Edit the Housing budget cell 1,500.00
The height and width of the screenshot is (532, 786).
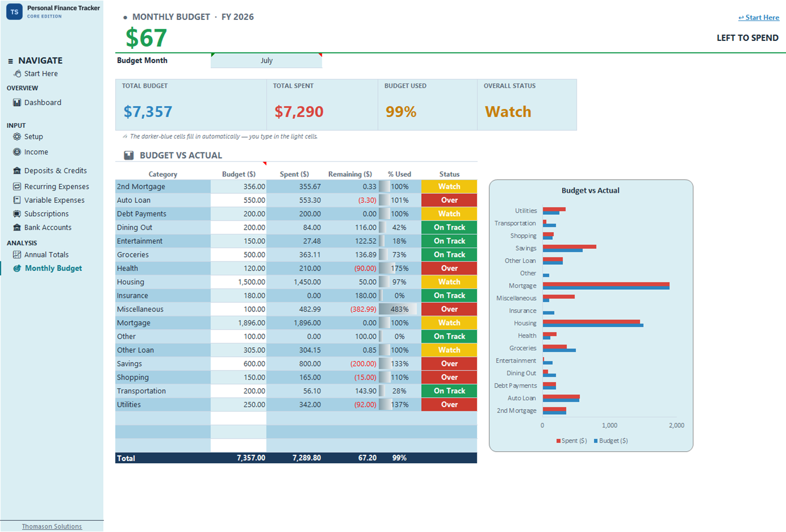(x=238, y=282)
